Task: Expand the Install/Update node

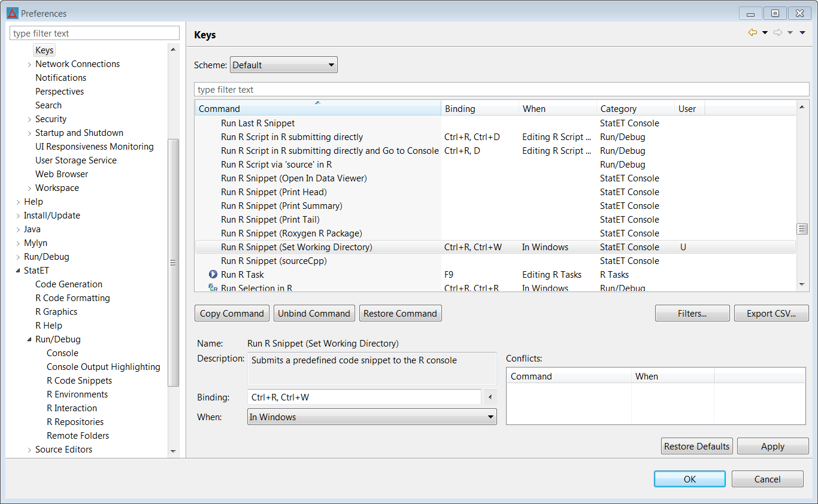Action: coord(18,215)
